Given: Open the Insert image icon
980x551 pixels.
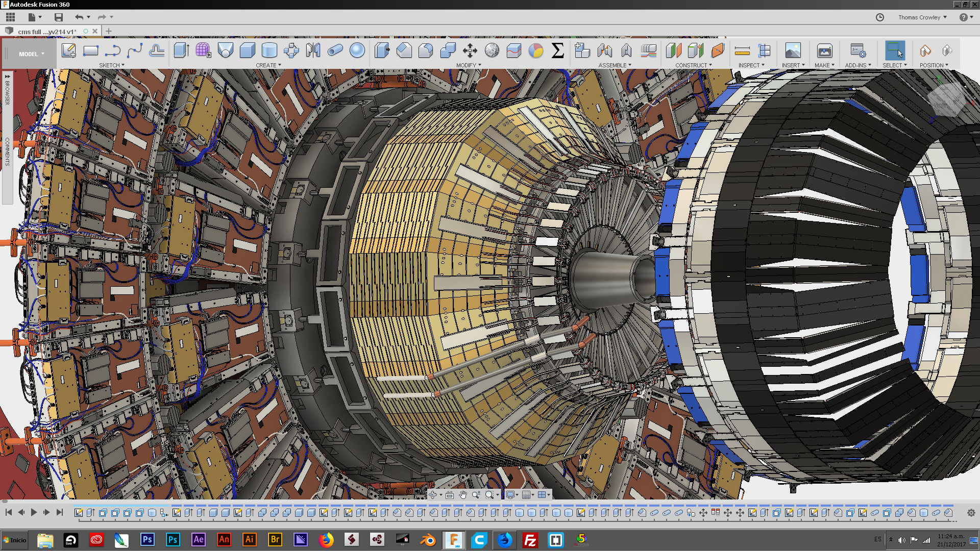Looking at the screenshot, I should point(793,51).
